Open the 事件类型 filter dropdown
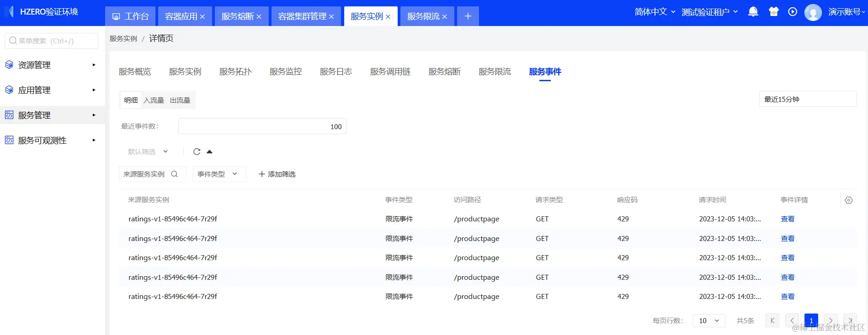868x335 pixels. click(219, 174)
